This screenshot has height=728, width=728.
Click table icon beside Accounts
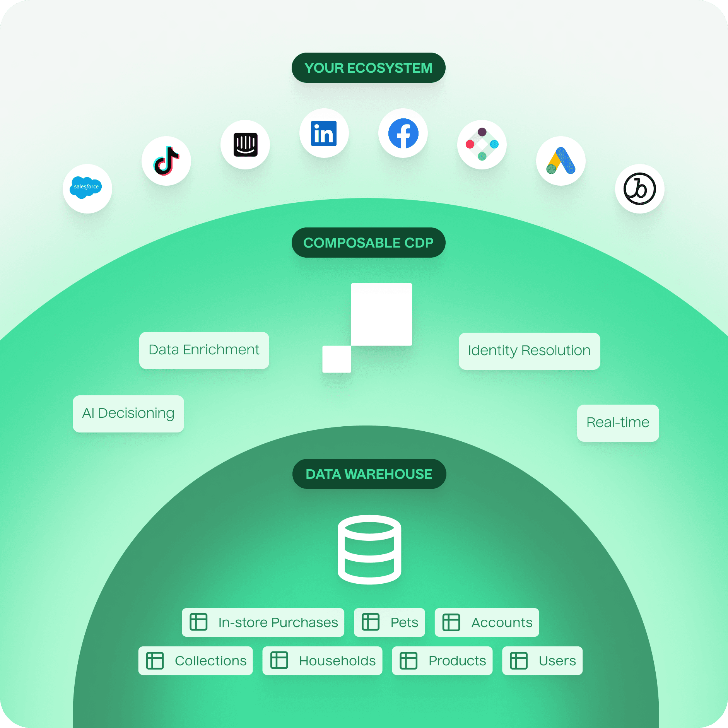click(x=451, y=622)
